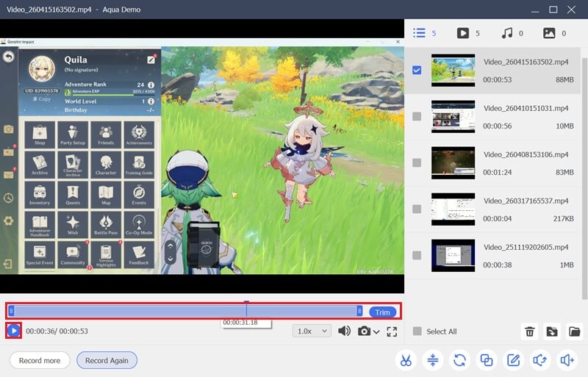Select the Video_251119202605.mp4 thumbnail
588x377 pixels.
point(453,256)
